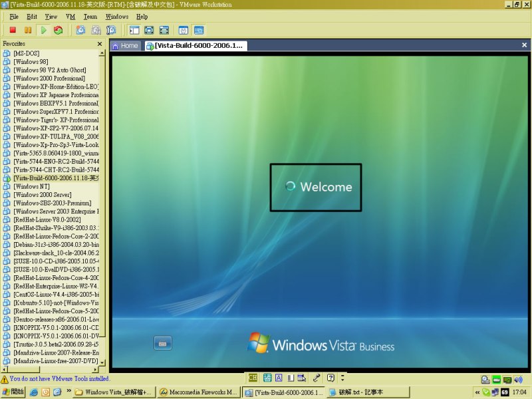
Task: Click the yellow Suspend toolbar button
Action: click(28, 30)
